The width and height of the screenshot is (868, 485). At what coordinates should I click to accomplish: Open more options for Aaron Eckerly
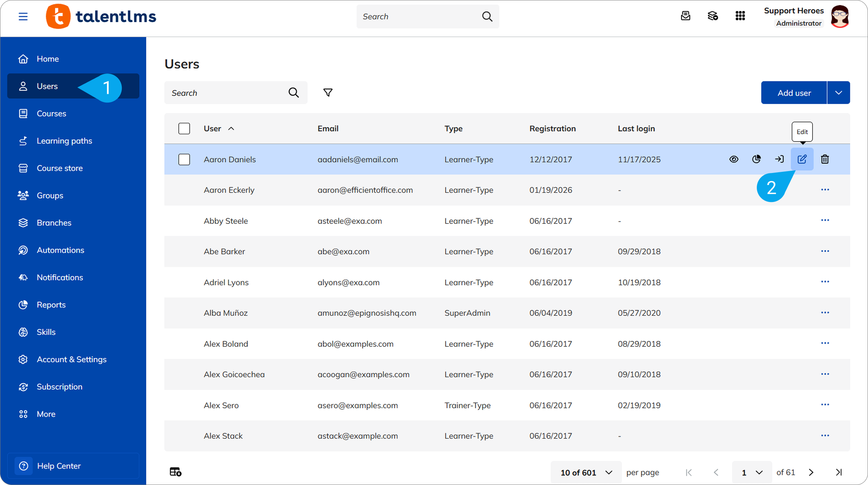[x=825, y=190]
